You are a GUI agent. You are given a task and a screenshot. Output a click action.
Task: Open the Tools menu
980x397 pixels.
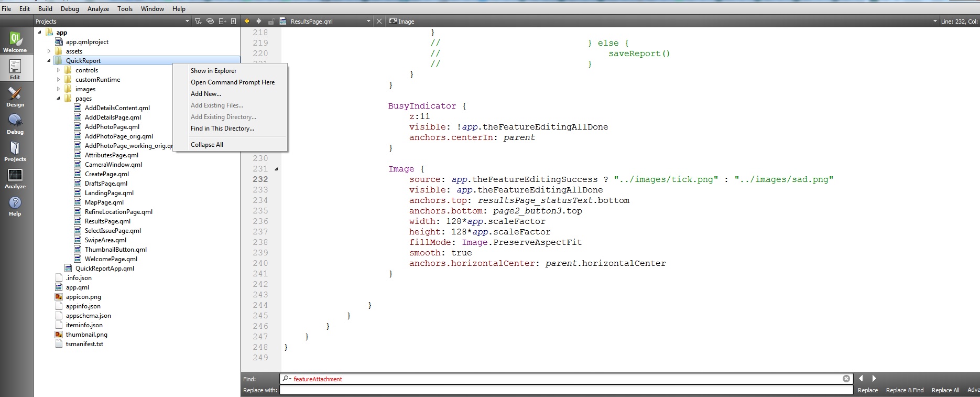[125, 9]
